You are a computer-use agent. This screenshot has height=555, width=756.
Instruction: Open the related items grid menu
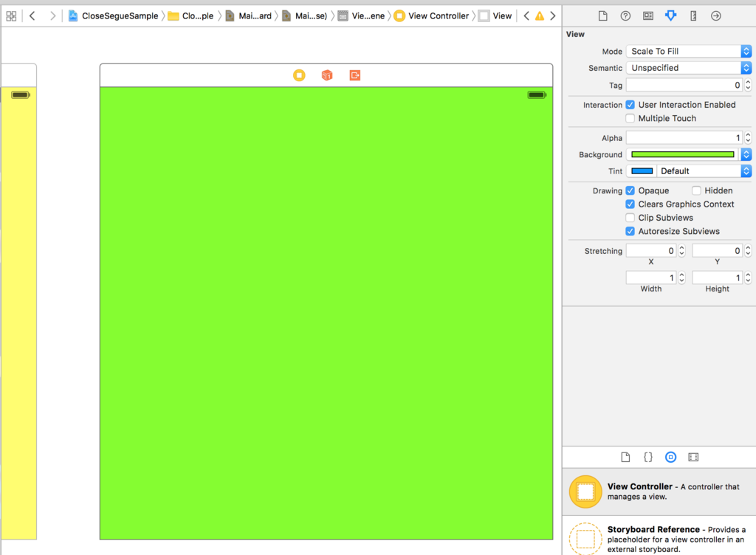11,16
